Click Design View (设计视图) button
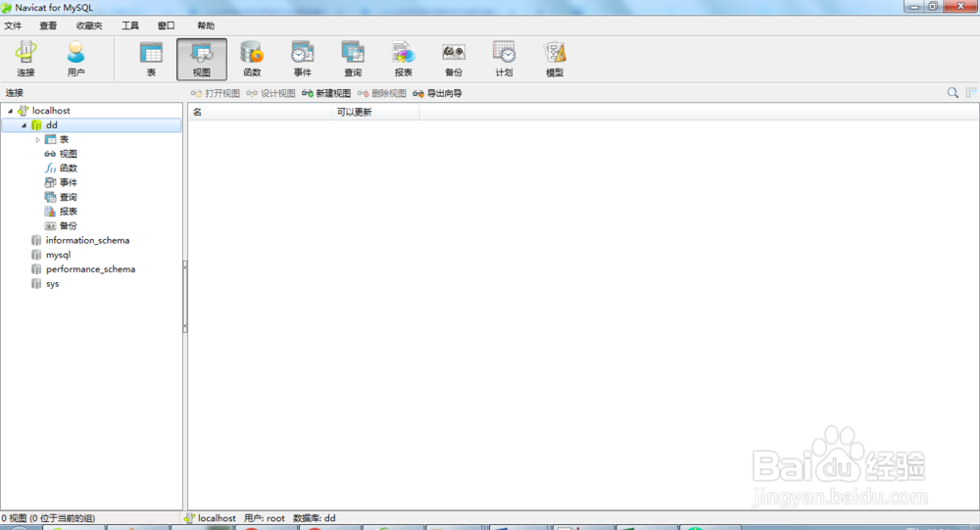980x530 pixels. 270,93
